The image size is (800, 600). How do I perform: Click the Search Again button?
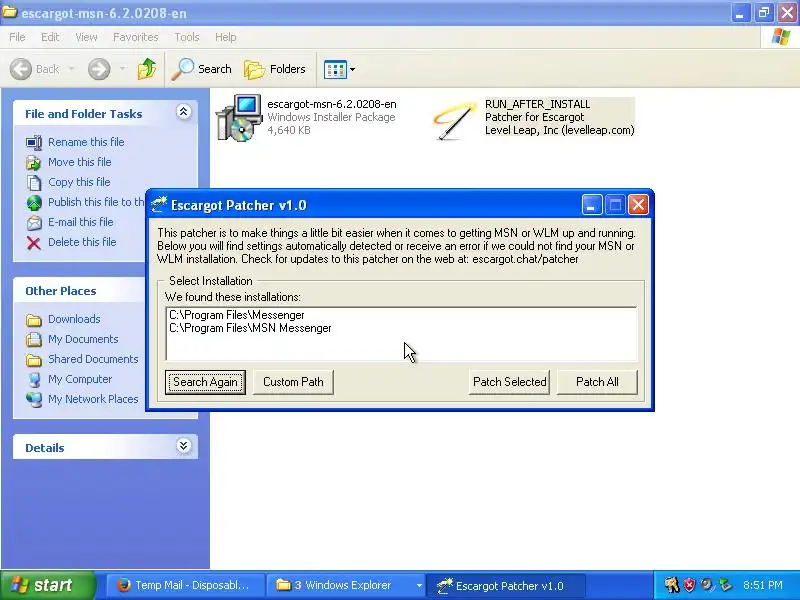(x=205, y=382)
